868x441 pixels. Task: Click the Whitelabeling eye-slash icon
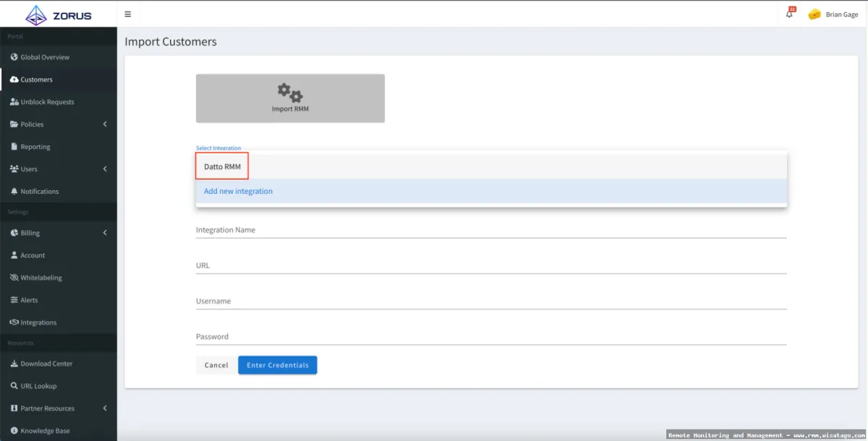(14, 278)
